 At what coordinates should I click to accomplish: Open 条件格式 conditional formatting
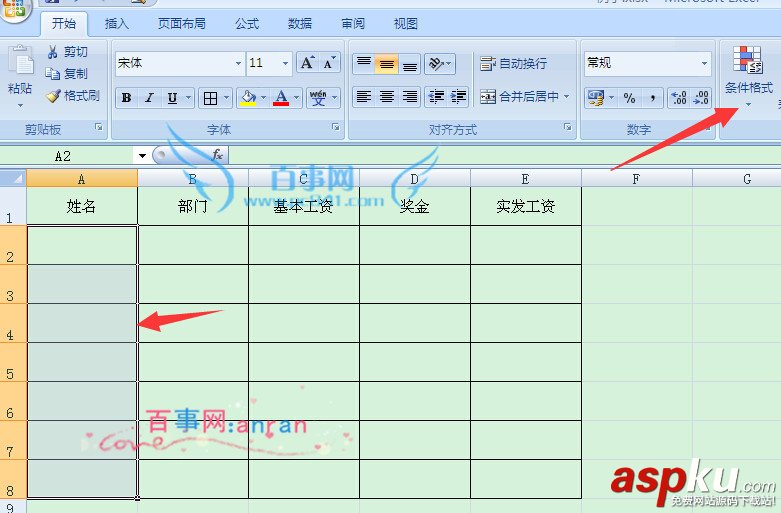(748, 76)
